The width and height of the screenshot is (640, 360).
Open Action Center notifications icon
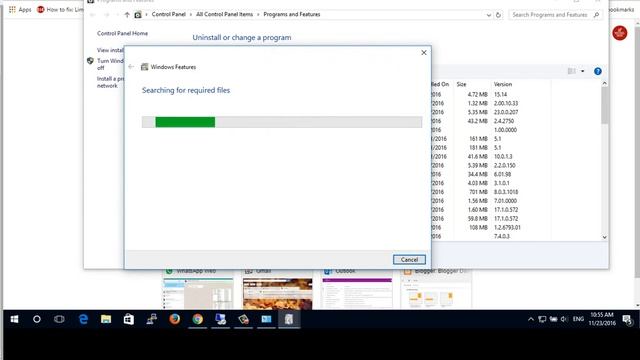click(x=627, y=320)
